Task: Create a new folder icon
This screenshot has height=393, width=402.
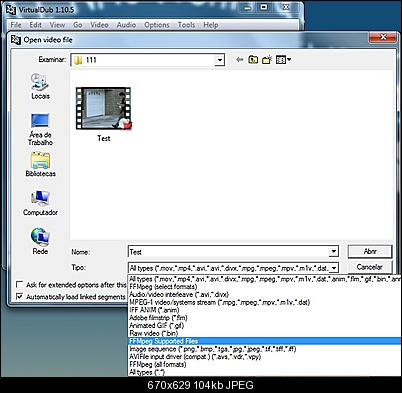Action: point(267,60)
